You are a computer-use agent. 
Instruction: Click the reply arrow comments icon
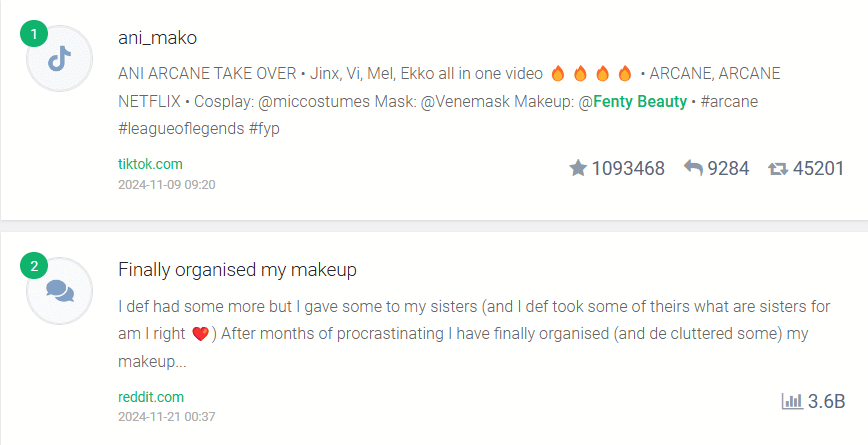click(693, 168)
